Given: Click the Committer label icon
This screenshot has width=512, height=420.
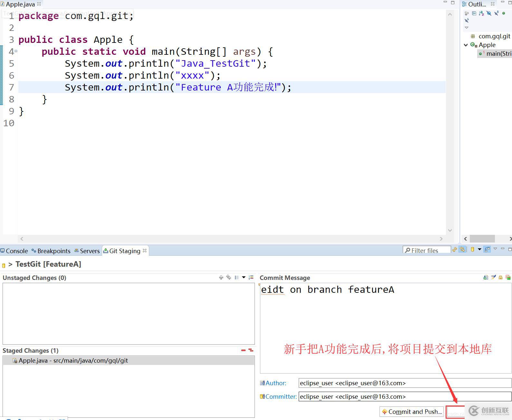Looking at the screenshot, I should [x=262, y=396].
